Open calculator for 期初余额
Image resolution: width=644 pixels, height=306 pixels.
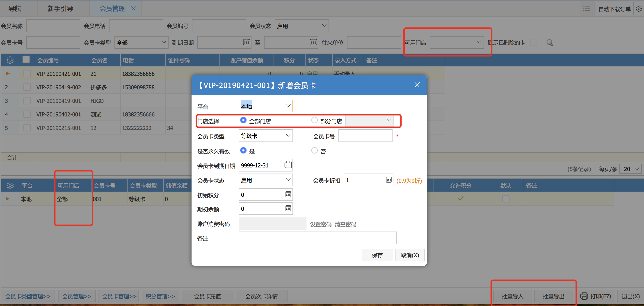(288, 208)
